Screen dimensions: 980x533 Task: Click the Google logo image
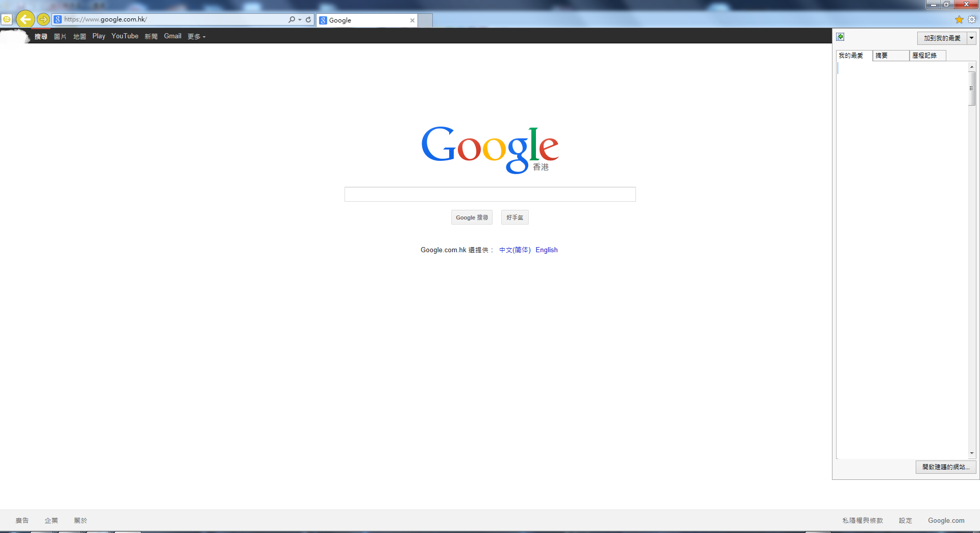pos(490,150)
